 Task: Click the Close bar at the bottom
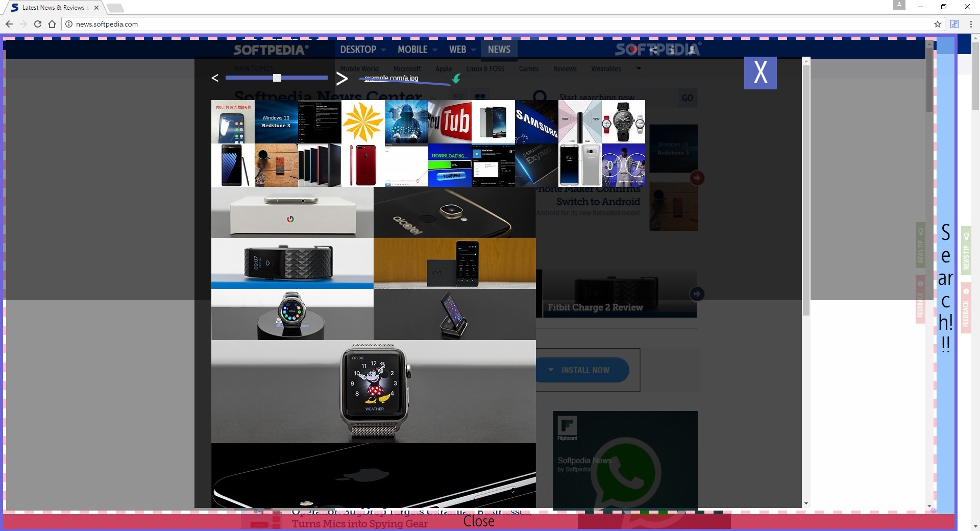tap(479, 521)
